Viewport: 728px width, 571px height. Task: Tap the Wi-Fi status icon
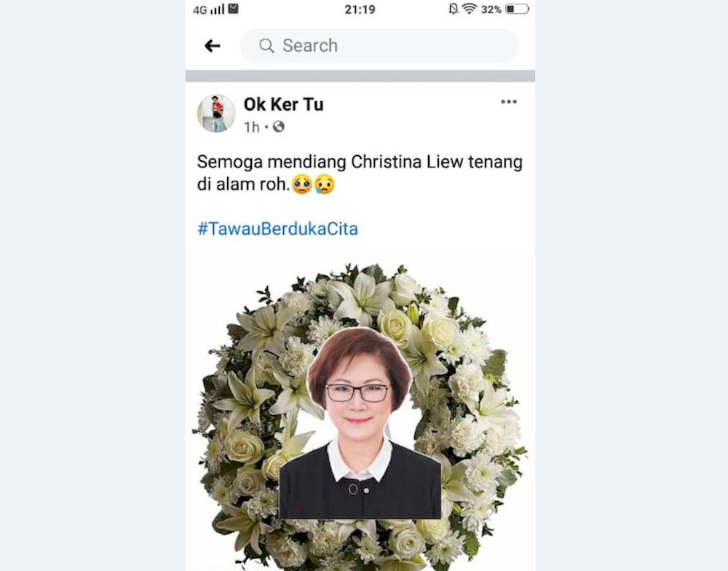click(x=470, y=8)
